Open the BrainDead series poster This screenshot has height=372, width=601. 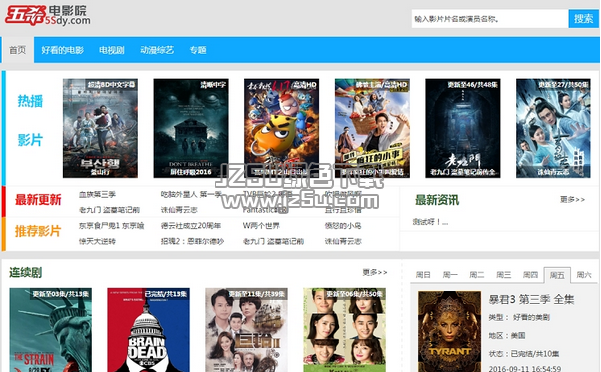(x=148, y=330)
